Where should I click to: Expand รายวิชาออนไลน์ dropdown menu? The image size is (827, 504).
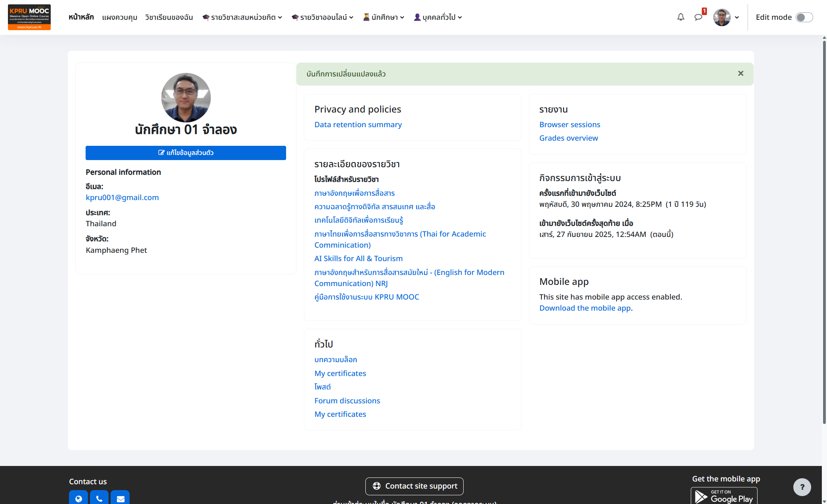(322, 17)
